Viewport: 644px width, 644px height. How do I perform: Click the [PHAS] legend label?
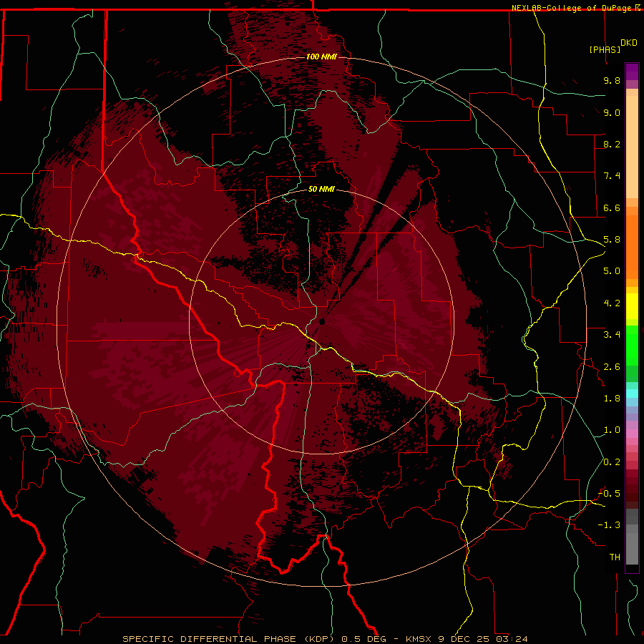point(605,49)
